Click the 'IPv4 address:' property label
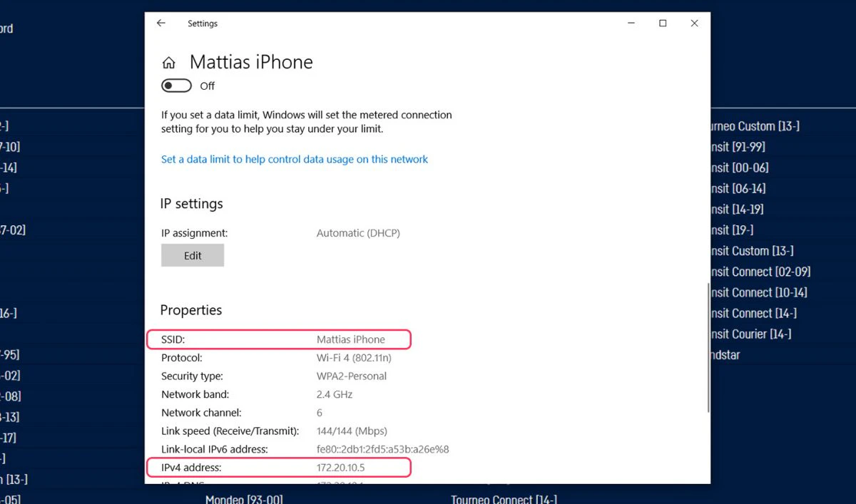This screenshot has height=504, width=856. pos(192,468)
